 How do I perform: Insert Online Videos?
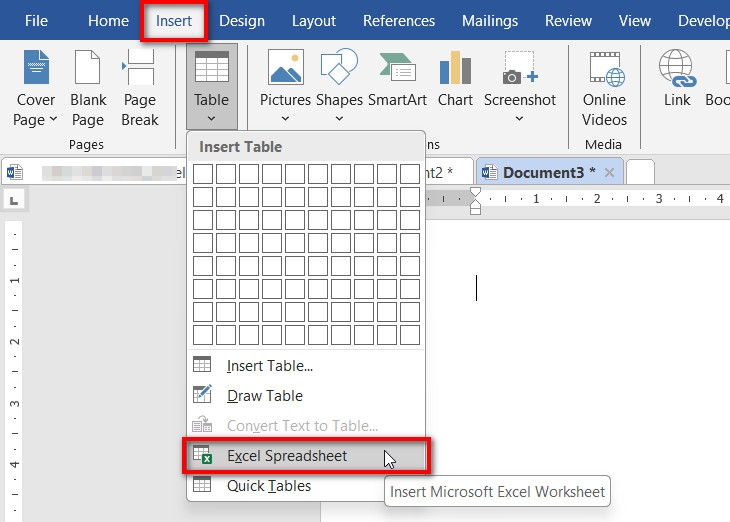coord(604,88)
